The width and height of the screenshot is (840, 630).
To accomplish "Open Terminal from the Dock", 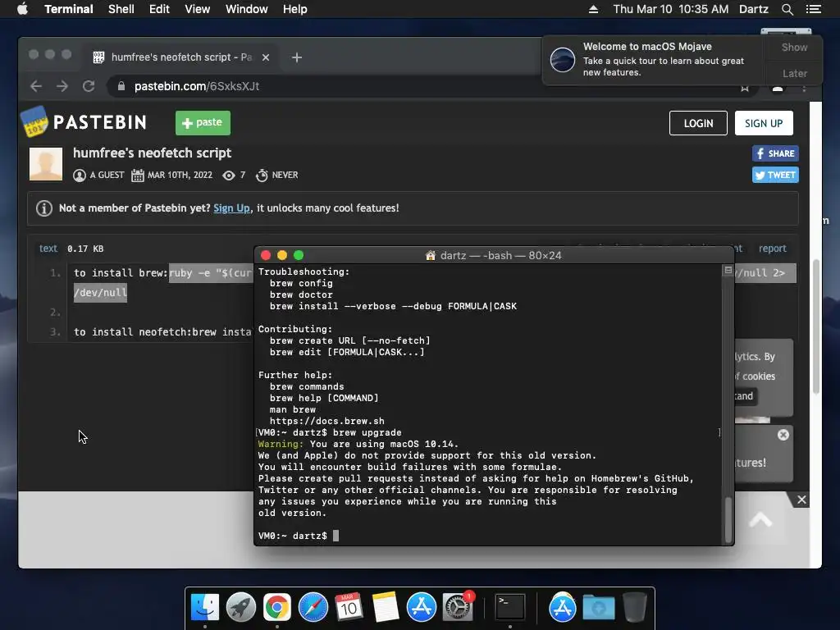I will [x=509, y=608].
